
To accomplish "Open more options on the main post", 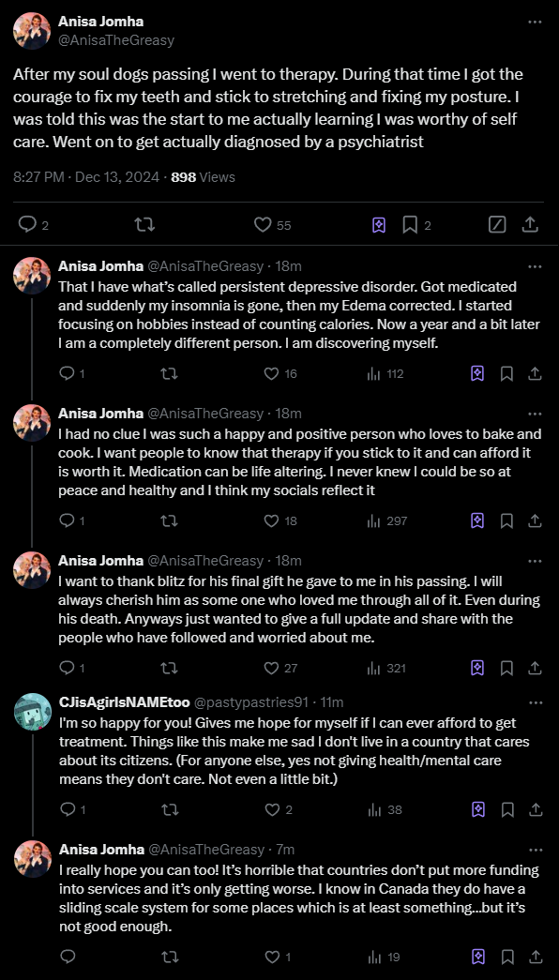I will click(534, 22).
